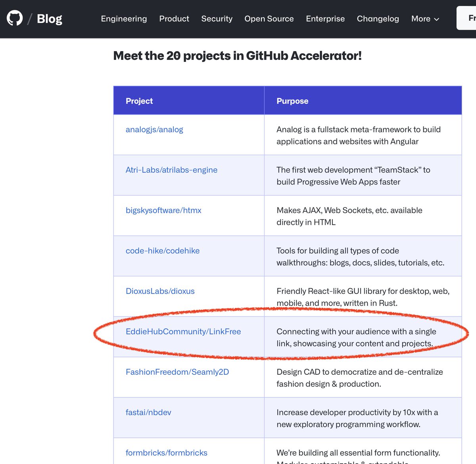
Task: Click the partially visible white button at top right
Action: [466, 18]
